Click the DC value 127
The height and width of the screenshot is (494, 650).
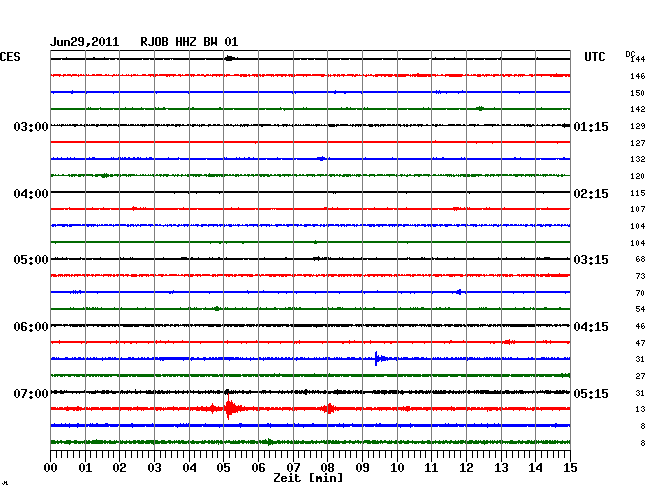[x=638, y=143]
